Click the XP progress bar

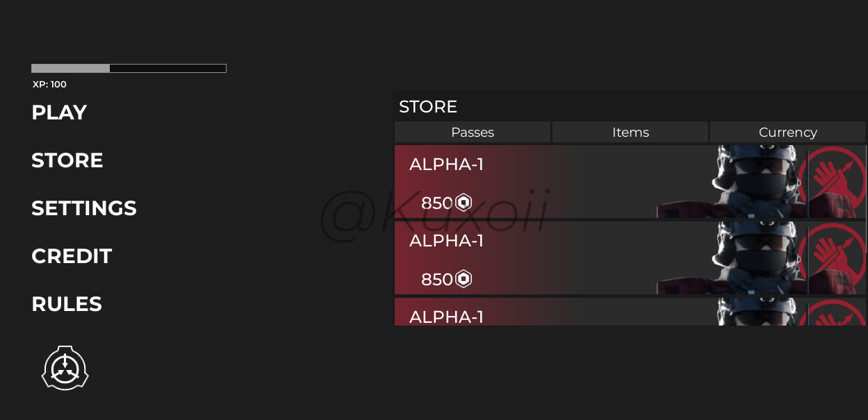(x=129, y=68)
